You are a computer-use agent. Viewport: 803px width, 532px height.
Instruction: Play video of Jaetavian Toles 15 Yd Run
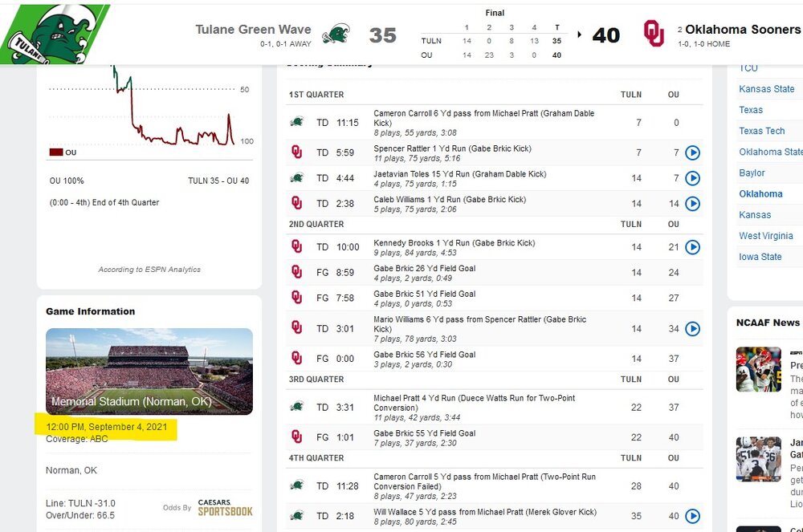tap(692, 178)
